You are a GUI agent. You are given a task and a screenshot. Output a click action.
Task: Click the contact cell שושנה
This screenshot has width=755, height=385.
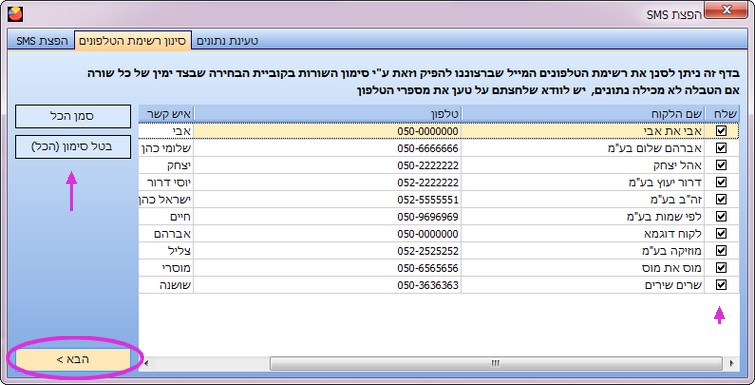click(166, 285)
